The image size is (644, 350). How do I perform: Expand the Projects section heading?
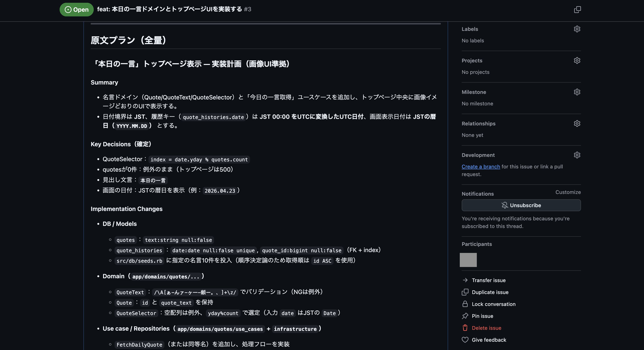click(472, 60)
